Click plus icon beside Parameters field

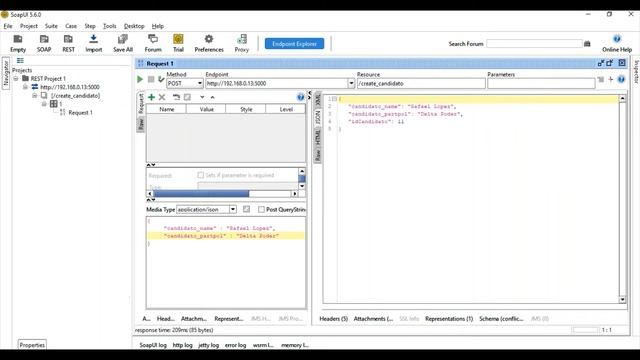tap(611, 79)
